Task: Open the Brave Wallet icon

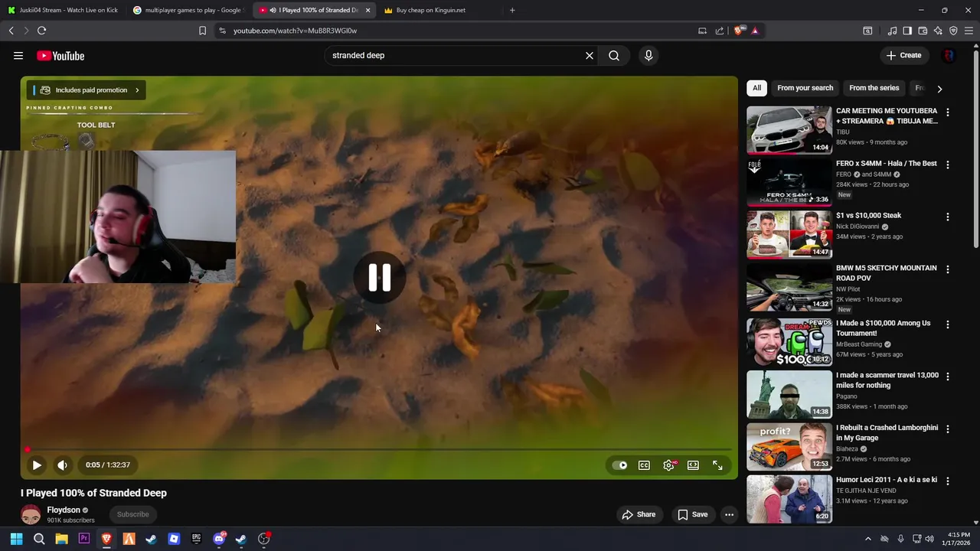Action: [923, 31]
